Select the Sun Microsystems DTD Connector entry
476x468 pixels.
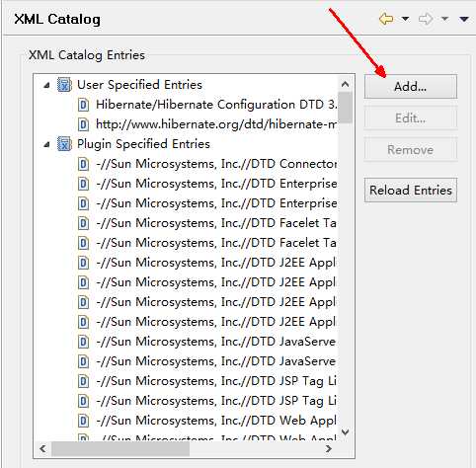216,164
